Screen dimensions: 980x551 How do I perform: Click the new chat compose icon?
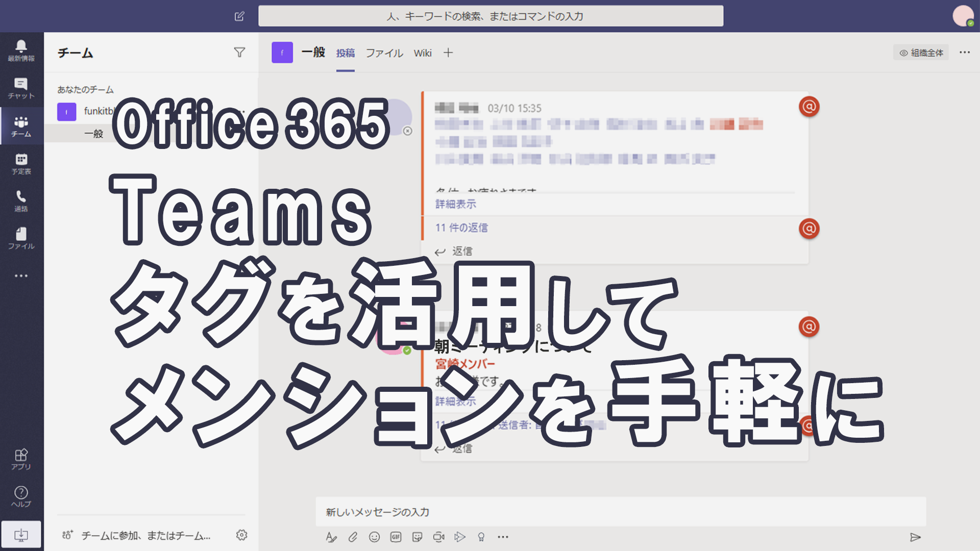(239, 16)
